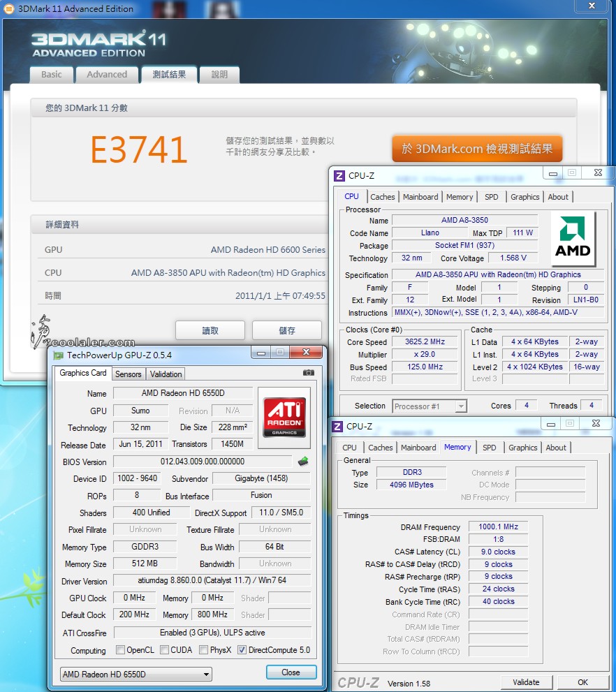This screenshot has width=616, height=692.
Task: Click the CPU-Z icon of the processor window
Action: [339, 176]
